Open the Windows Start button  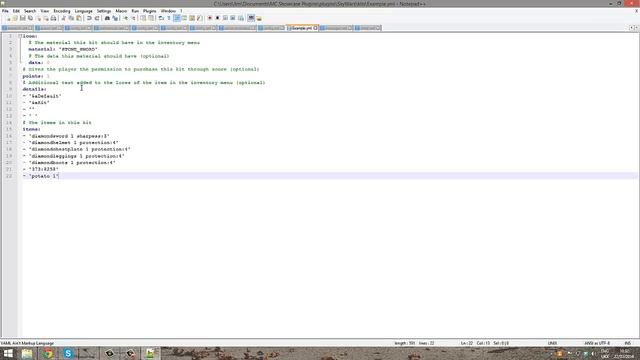coord(8,353)
